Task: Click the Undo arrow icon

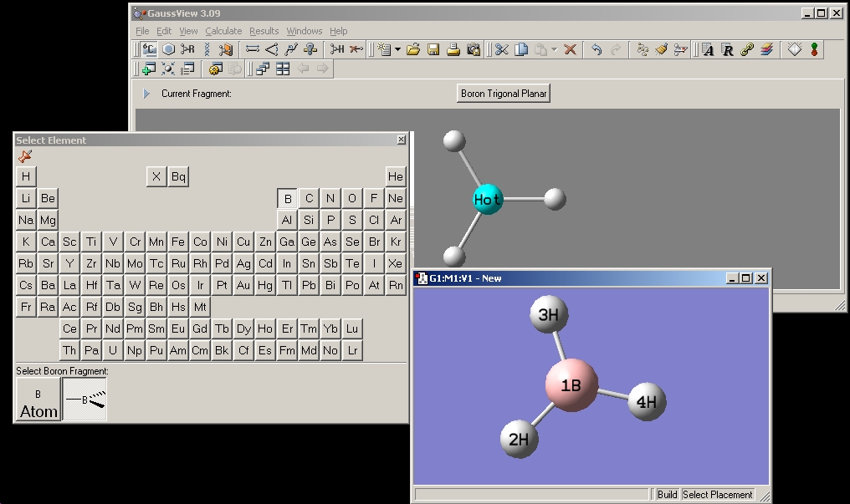Action: click(x=596, y=50)
